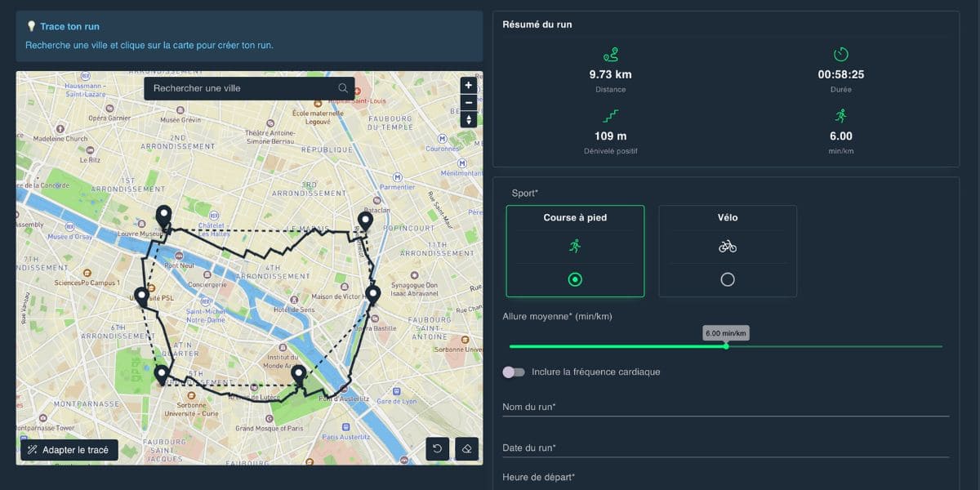Click the running figure icon in Course à pied
This screenshot has width=980, height=490.
click(575, 246)
